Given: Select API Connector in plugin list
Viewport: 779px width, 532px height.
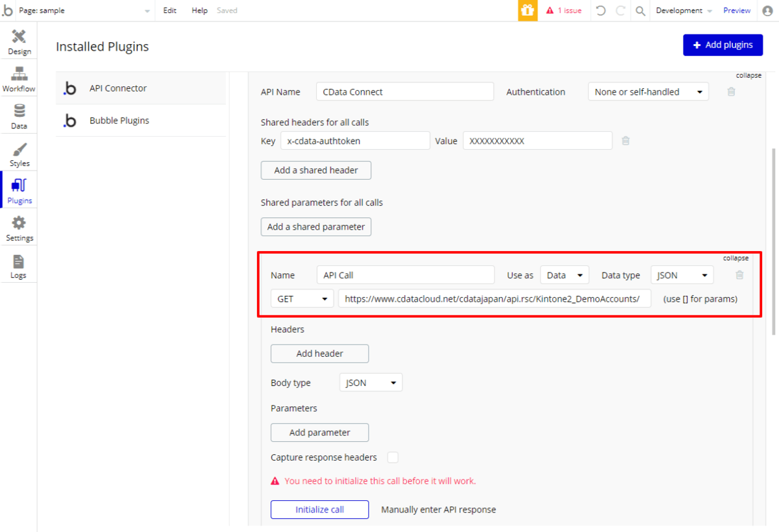Looking at the screenshot, I should pos(118,88).
